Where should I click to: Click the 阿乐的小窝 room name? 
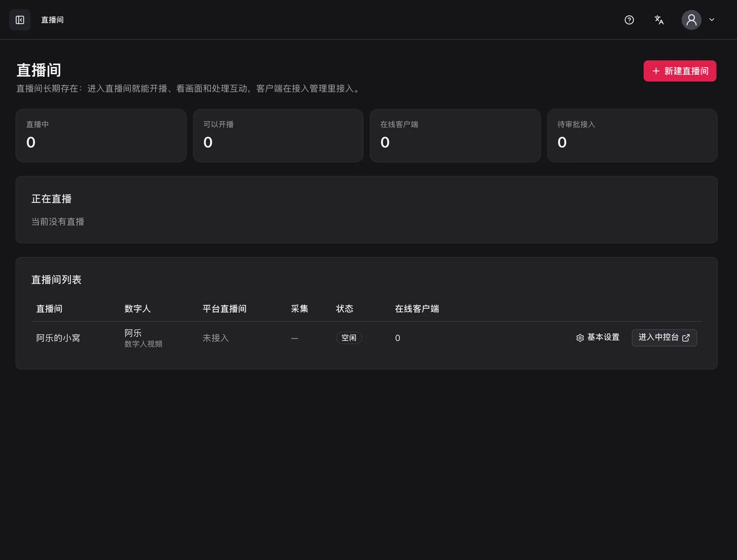point(58,338)
